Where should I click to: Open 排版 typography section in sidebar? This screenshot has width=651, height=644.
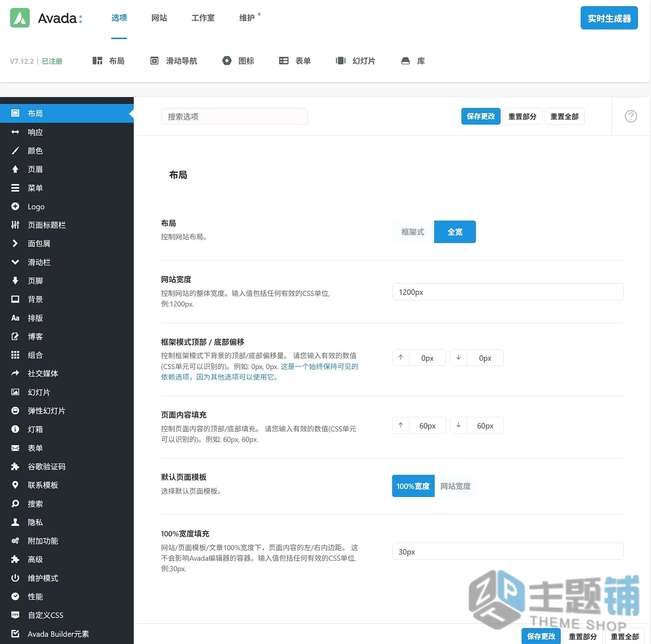point(67,318)
